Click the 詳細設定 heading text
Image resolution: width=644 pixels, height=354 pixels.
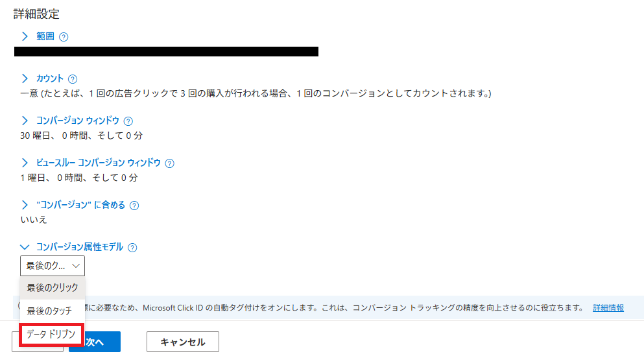(36, 14)
